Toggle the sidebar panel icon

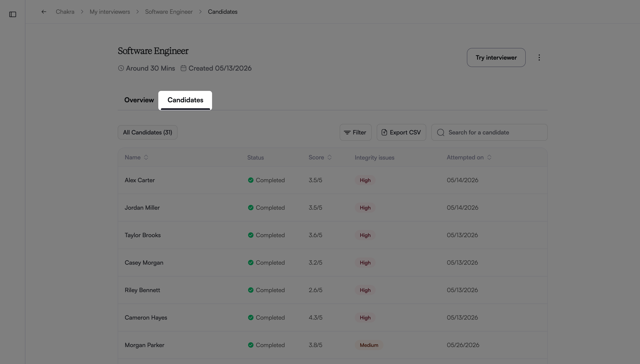[x=12, y=15]
